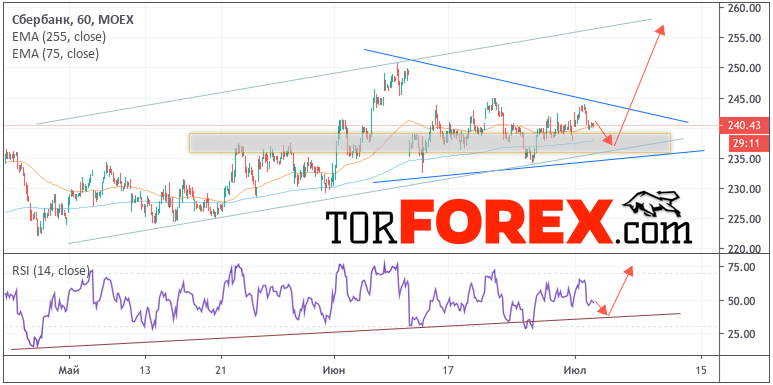Image resolution: width=773 pixels, height=385 pixels.
Task: Select the EMA (75, close) indicator label
Action: tap(55, 53)
